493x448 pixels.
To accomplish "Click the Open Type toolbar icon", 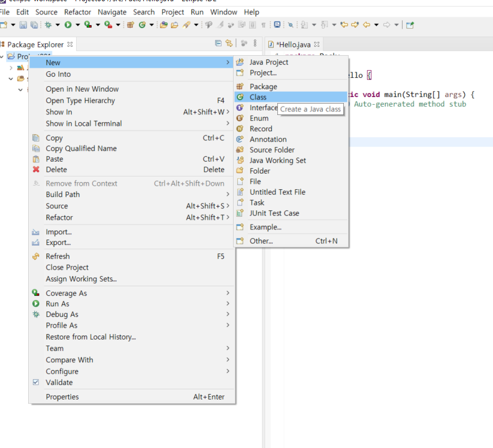I will [x=164, y=25].
